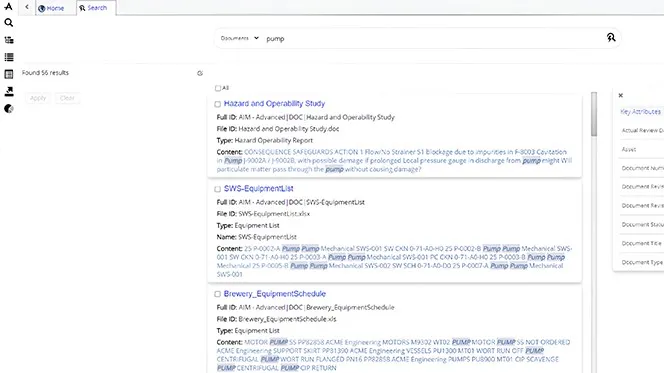
Task: Click File ID SWS-EquipmentList.xlsx
Action: [263, 214]
